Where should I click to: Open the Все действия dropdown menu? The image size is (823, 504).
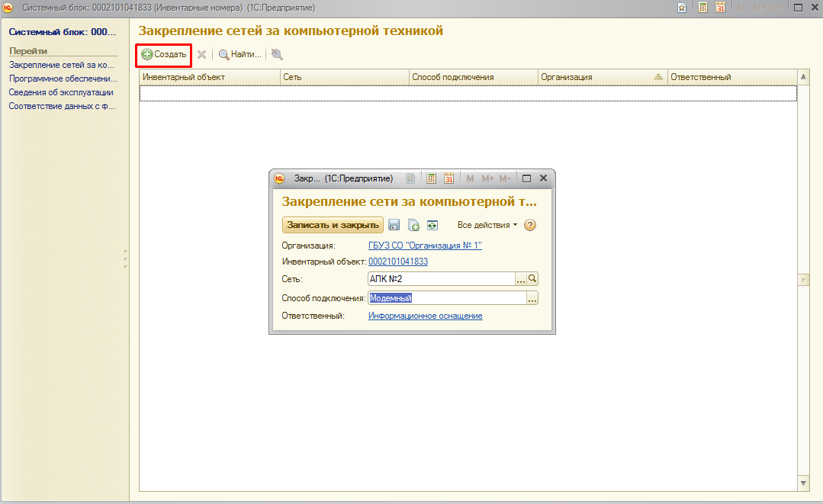[487, 225]
